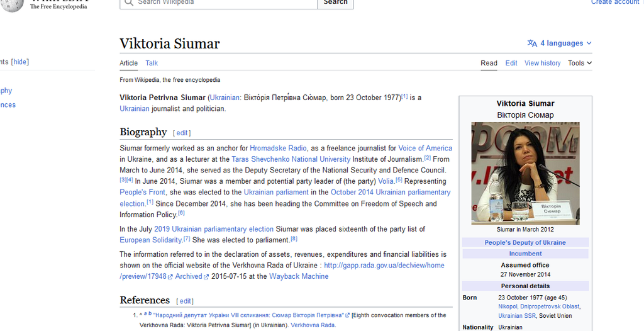Image resolution: width=644 pixels, height=331 pixels.
Task: Switch to the Talk tab
Action: point(152,63)
